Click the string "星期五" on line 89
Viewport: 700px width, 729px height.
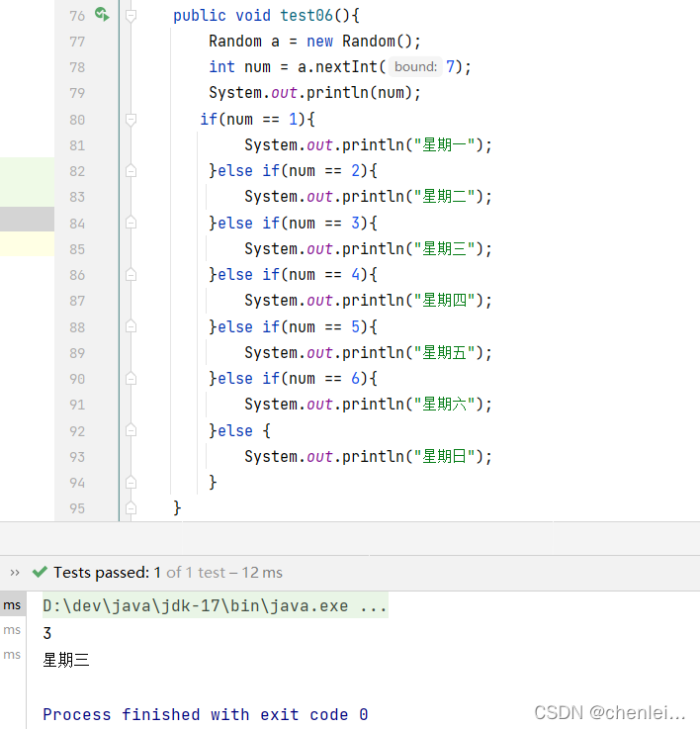[x=444, y=353]
